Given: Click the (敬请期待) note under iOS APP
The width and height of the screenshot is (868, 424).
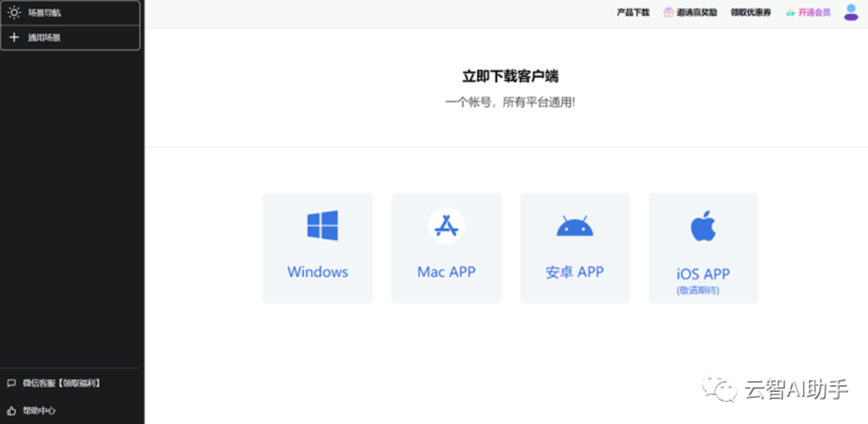Looking at the screenshot, I should click(698, 290).
